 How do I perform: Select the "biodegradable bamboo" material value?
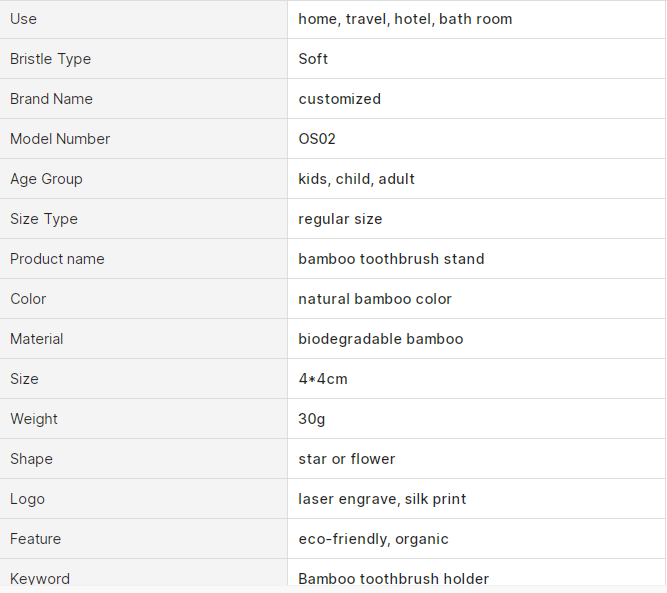point(380,339)
